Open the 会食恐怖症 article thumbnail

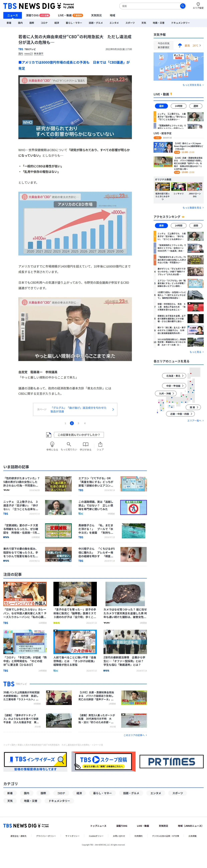coord(75,642)
